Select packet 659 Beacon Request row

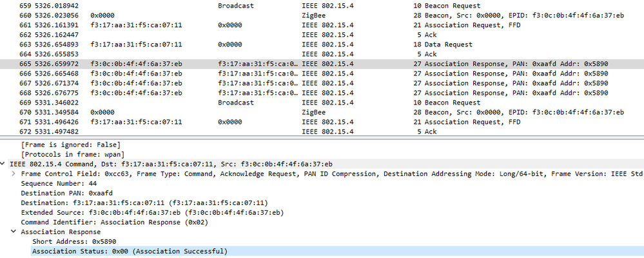(322, 5)
